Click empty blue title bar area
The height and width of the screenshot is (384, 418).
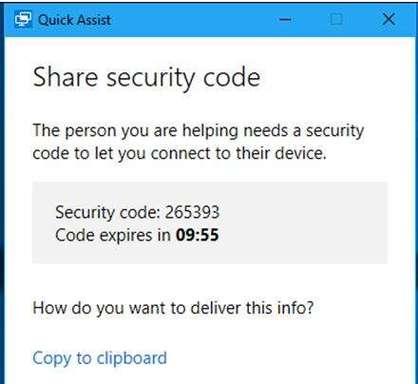point(193,20)
